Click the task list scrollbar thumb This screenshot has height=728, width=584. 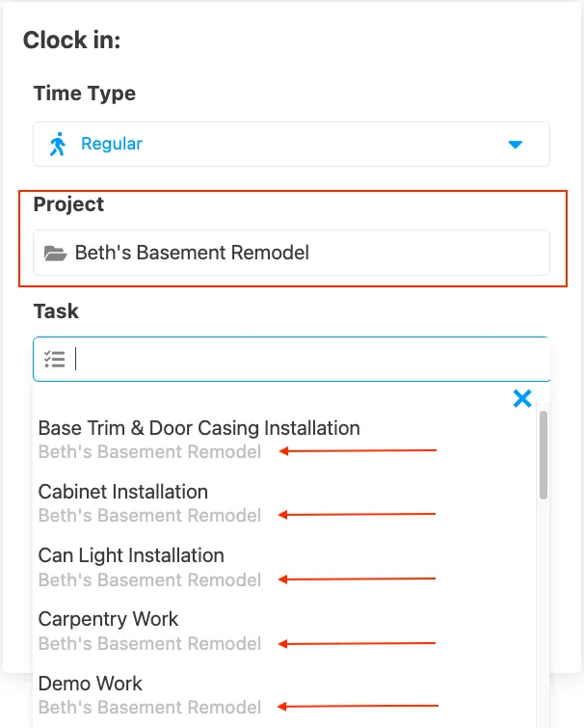click(544, 453)
